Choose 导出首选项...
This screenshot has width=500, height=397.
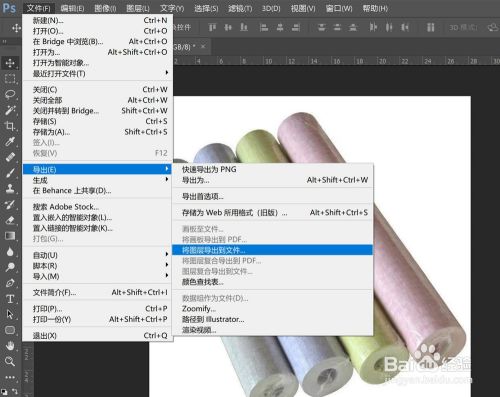(x=272, y=196)
